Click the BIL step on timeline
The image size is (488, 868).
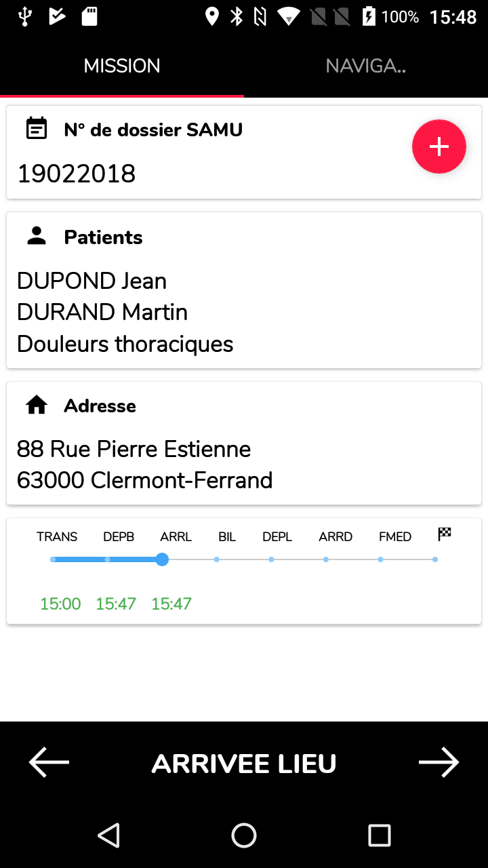point(226,537)
